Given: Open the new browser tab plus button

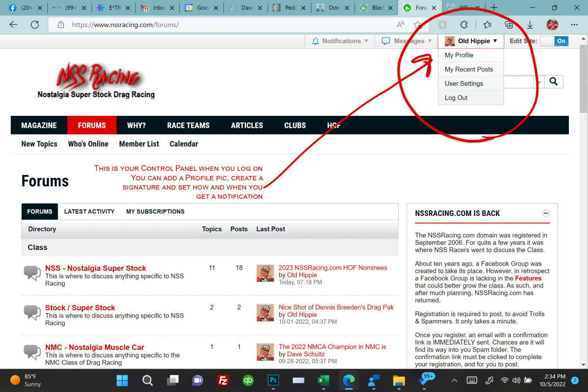Looking at the screenshot, I should (494, 7).
